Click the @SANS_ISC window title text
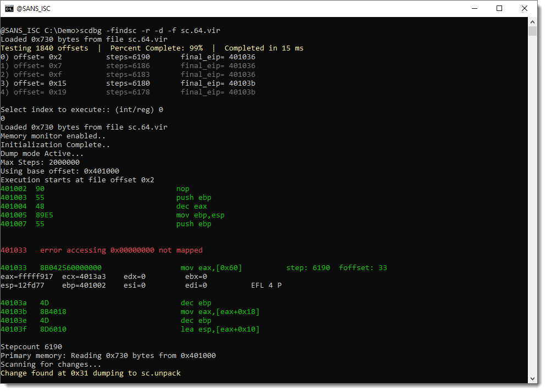The image size is (546, 392). tap(34, 8)
